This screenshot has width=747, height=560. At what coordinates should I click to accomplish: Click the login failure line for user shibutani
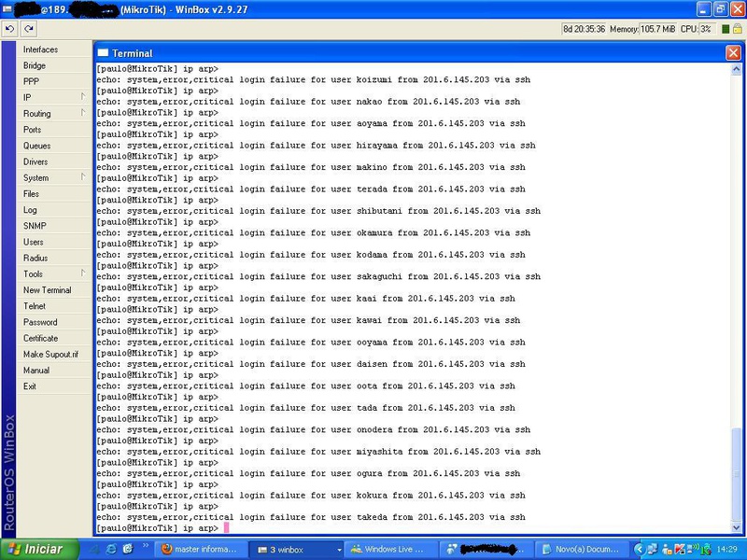[x=318, y=211]
